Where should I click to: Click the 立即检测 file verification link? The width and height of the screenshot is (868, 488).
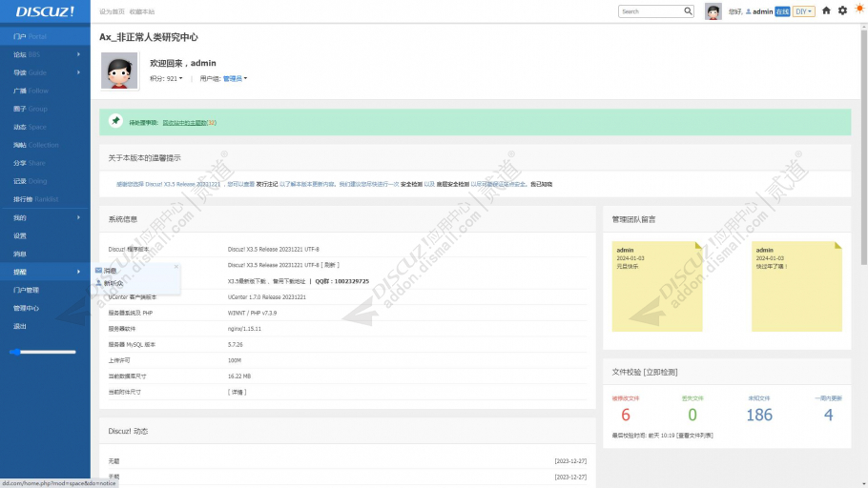661,372
